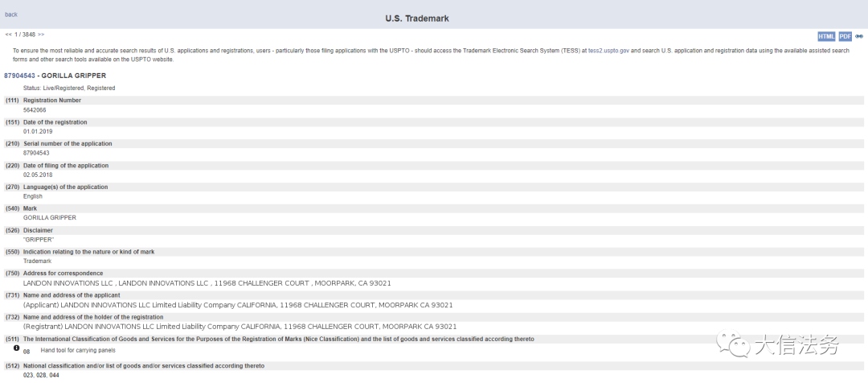Click the U.S. Trademark page title
Image resolution: width=868 pixels, height=383 pixels.
click(417, 19)
